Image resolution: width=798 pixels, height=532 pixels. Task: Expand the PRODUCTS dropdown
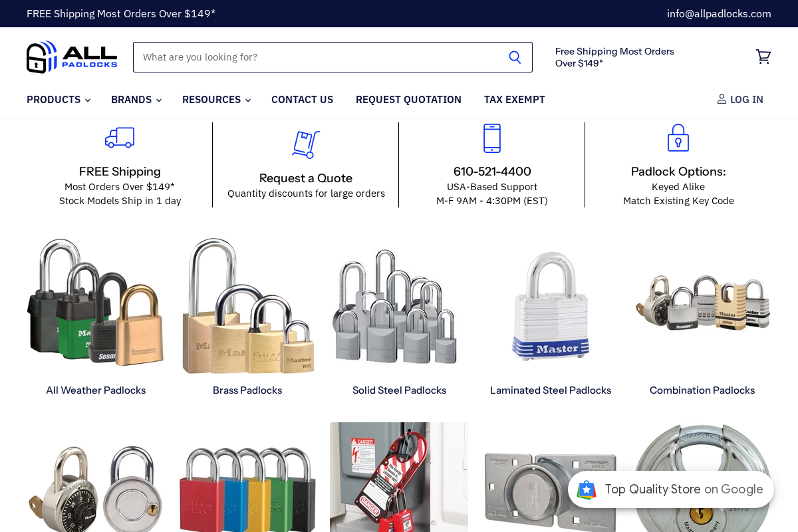click(x=58, y=100)
